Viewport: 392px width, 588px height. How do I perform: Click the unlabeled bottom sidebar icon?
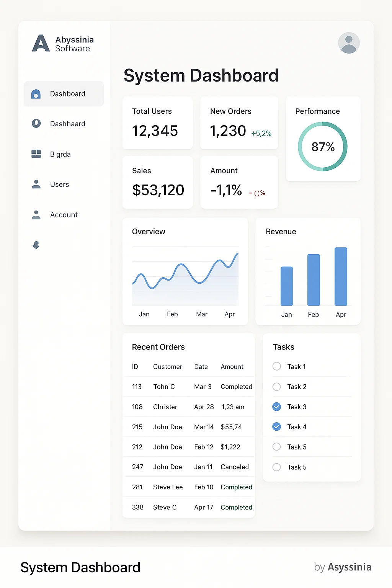pyautogui.click(x=36, y=245)
